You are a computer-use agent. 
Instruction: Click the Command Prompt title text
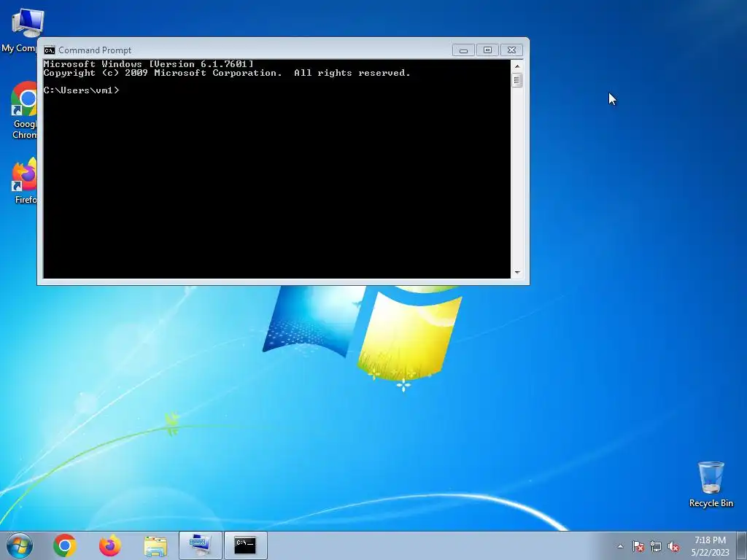pos(95,50)
